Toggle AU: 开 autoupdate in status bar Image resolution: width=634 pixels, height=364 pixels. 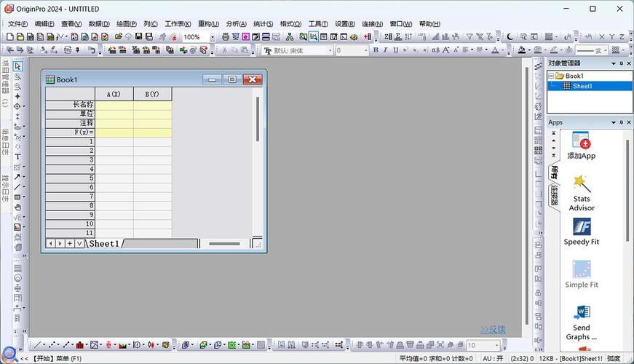tap(493, 358)
